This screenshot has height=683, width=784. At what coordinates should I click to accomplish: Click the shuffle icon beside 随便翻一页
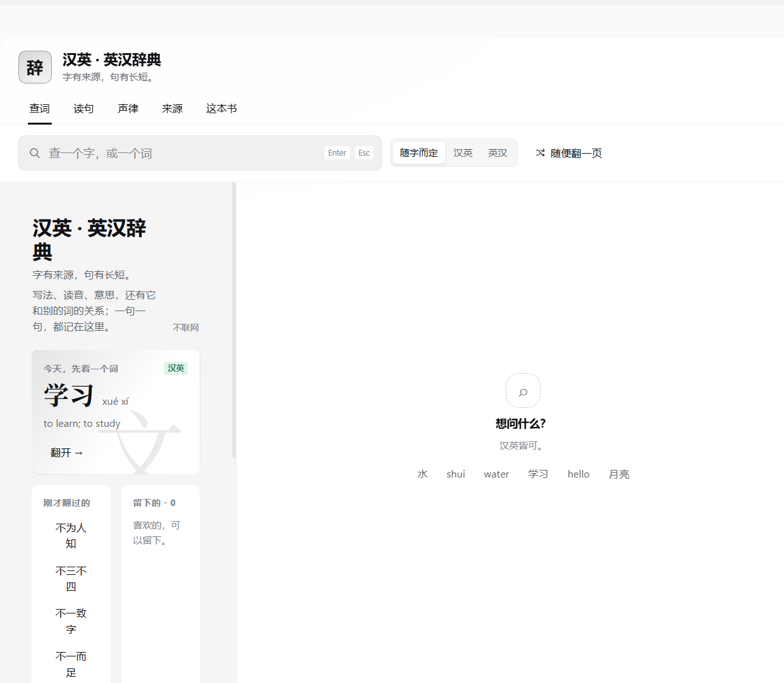540,153
